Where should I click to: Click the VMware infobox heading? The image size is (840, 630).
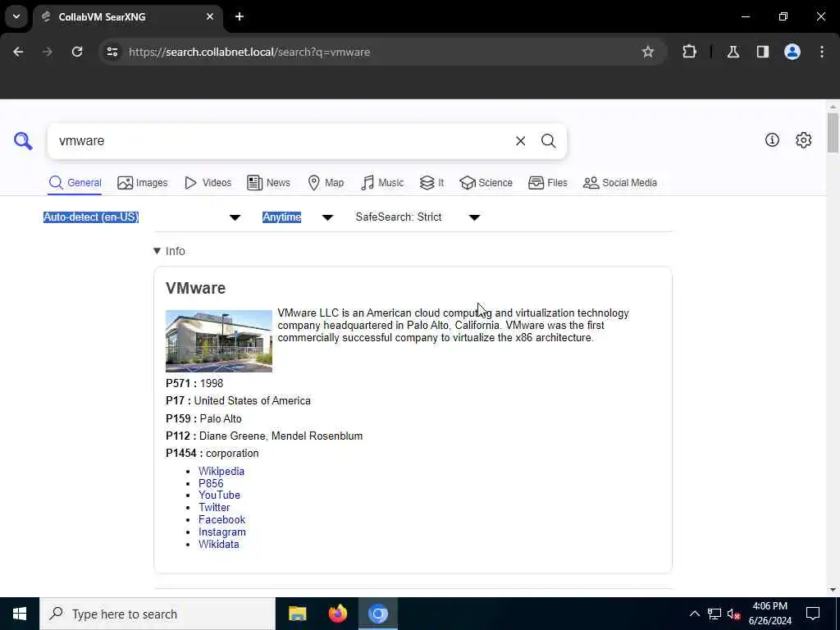pos(195,288)
